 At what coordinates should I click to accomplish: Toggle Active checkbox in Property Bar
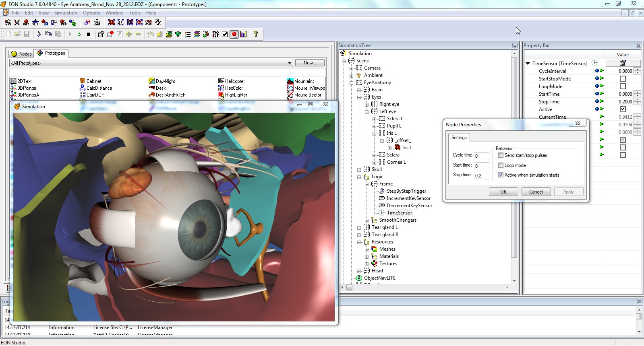point(623,109)
